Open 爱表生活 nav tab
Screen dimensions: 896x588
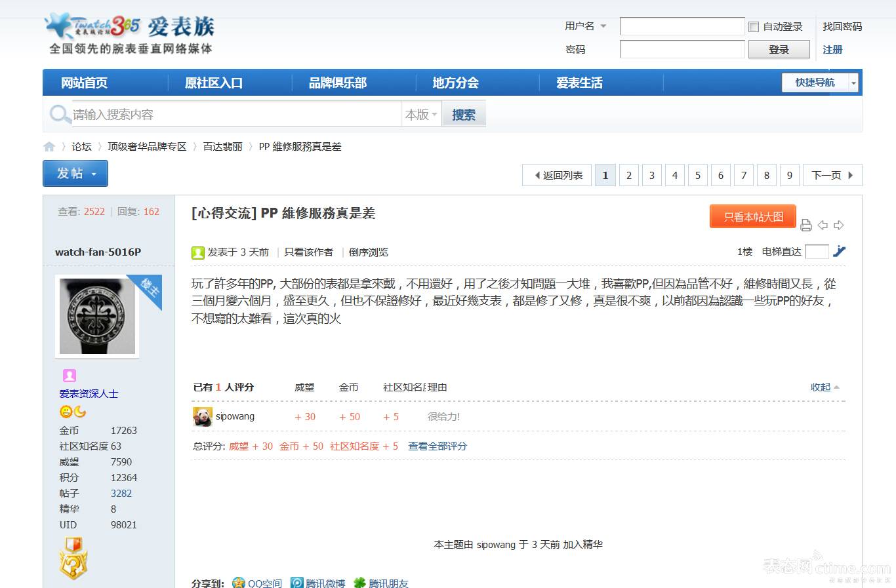click(579, 83)
